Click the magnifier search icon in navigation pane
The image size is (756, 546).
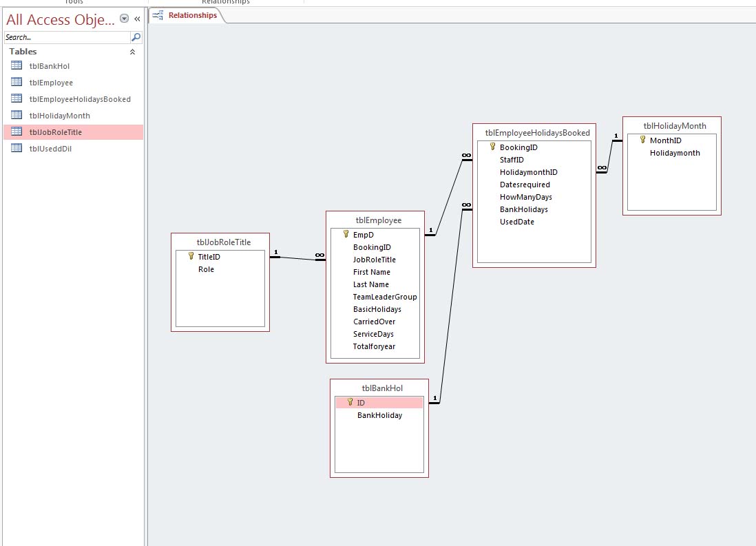(136, 37)
